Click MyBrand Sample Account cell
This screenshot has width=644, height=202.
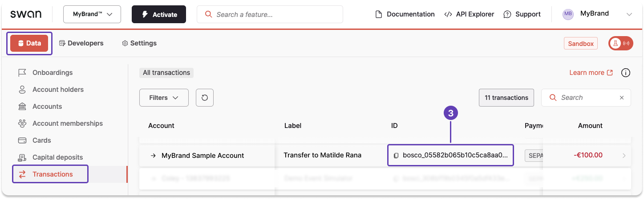coord(203,156)
